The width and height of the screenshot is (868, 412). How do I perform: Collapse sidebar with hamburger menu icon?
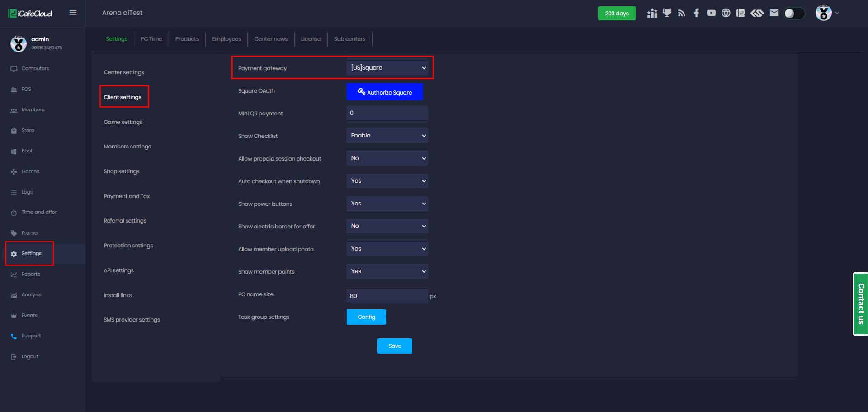coord(73,13)
